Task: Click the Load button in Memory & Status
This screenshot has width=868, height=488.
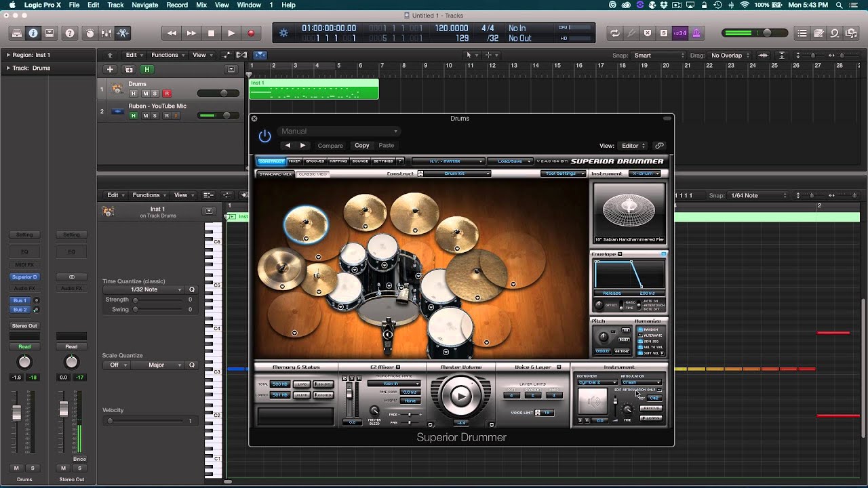Action: tap(302, 384)
